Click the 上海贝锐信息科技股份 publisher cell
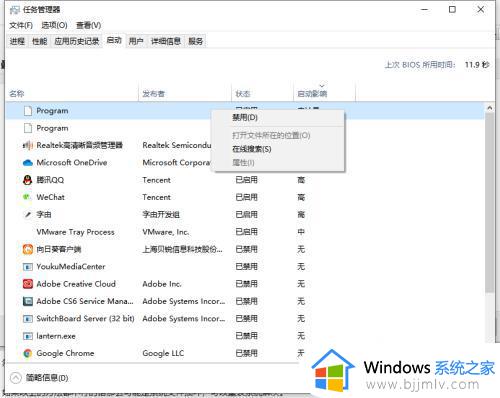 click(182, 249)
